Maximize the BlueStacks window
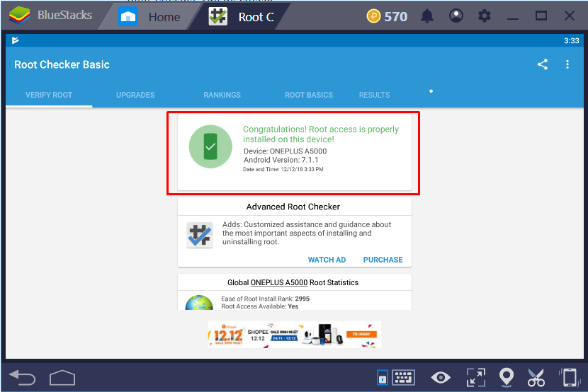This screenshot has height=392, width=588. [541, 16]
